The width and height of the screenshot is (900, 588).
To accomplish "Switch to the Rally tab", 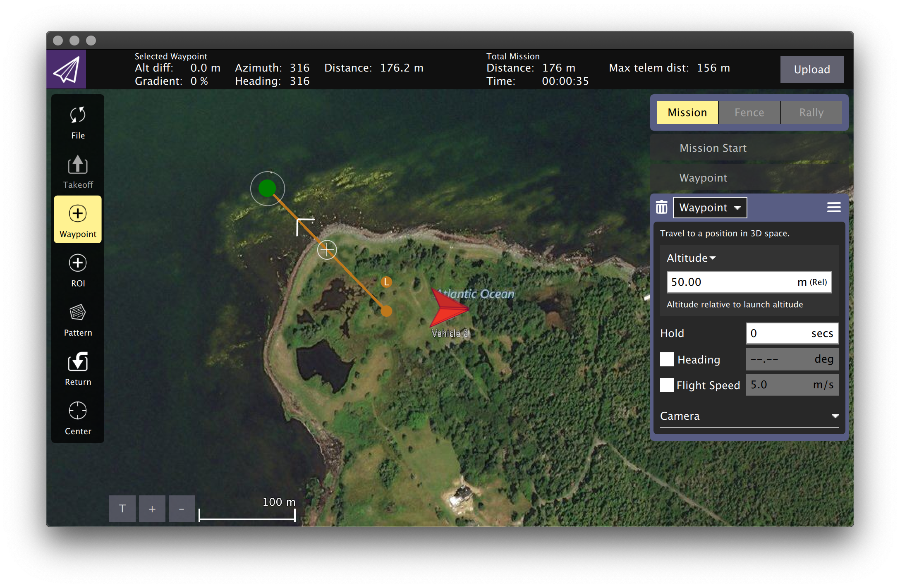I will tap(811, 112).
